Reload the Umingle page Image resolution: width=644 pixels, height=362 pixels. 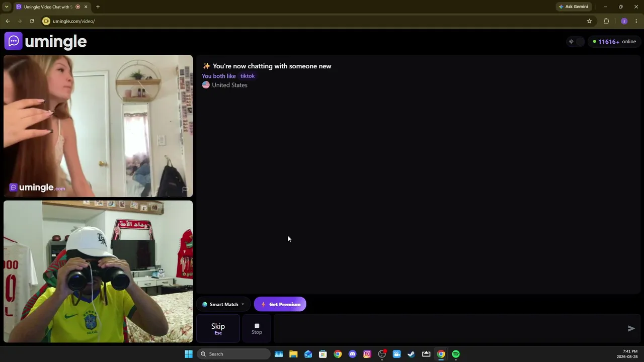(32, 21)
